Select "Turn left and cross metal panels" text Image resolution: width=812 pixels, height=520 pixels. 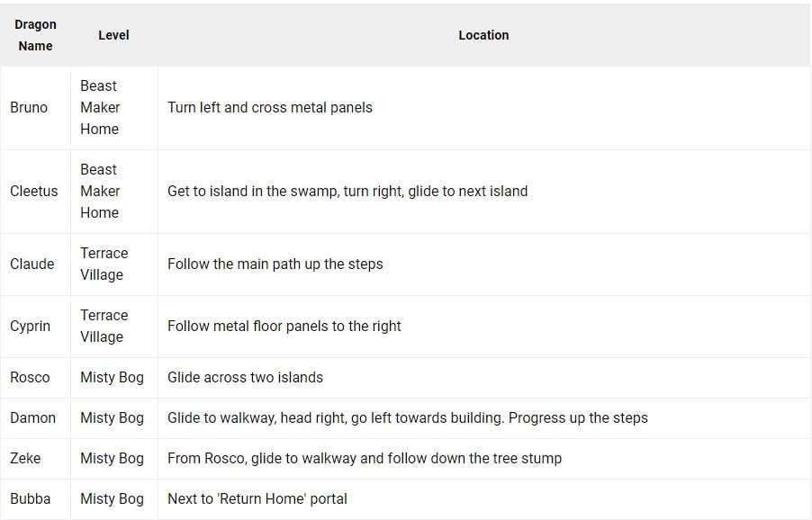270,107
